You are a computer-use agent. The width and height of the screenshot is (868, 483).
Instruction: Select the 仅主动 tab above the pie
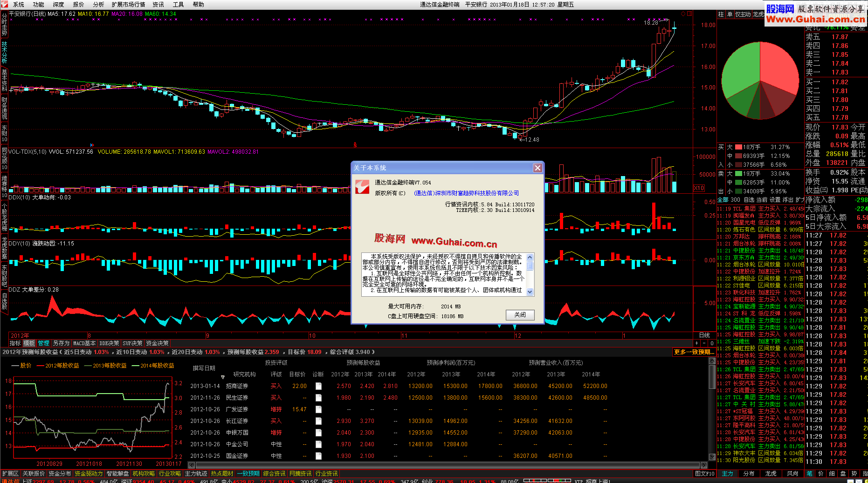(743, 14)
